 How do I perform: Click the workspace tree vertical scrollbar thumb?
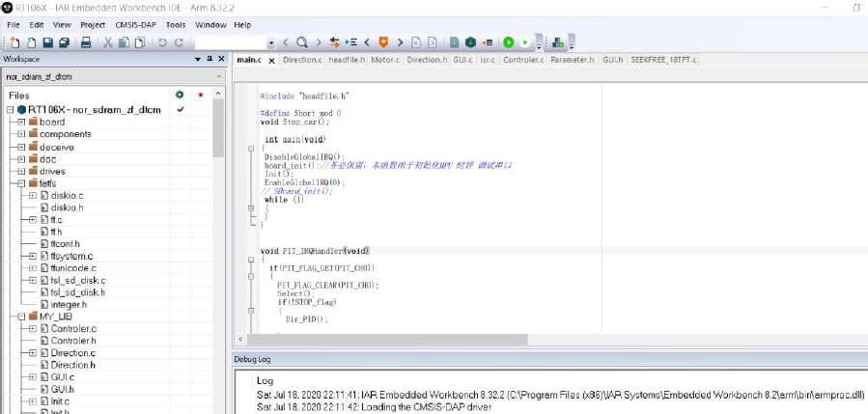218,128
